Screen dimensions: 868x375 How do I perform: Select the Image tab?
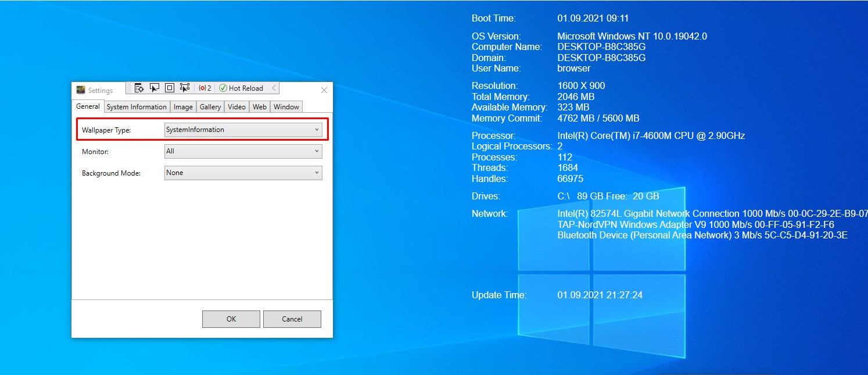tap(183, 107)
